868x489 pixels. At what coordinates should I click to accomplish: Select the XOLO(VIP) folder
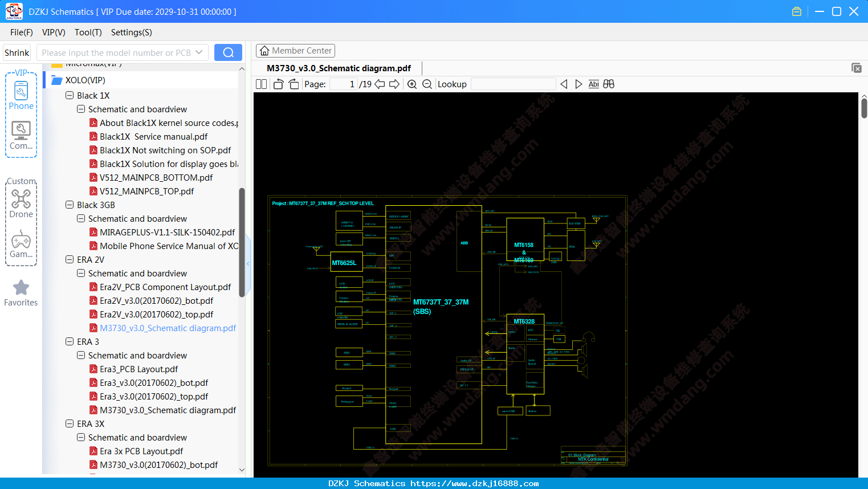85,80
